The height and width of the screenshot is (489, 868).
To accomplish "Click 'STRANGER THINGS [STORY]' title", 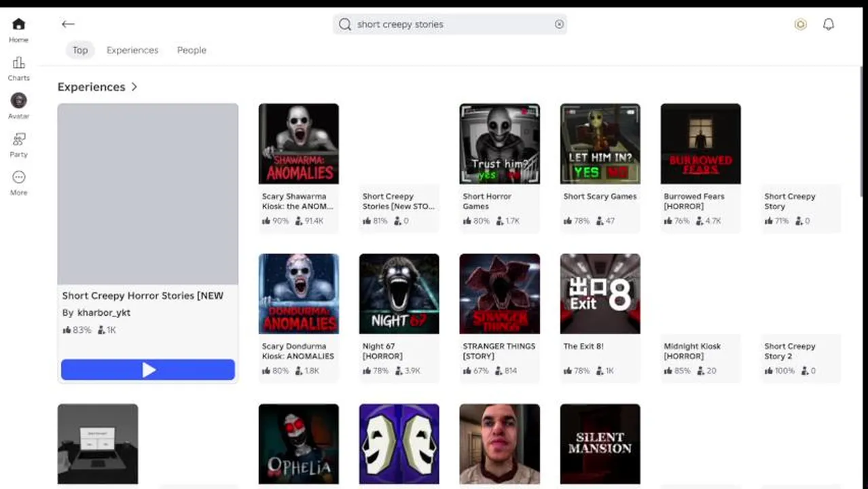I will point(499,351).
